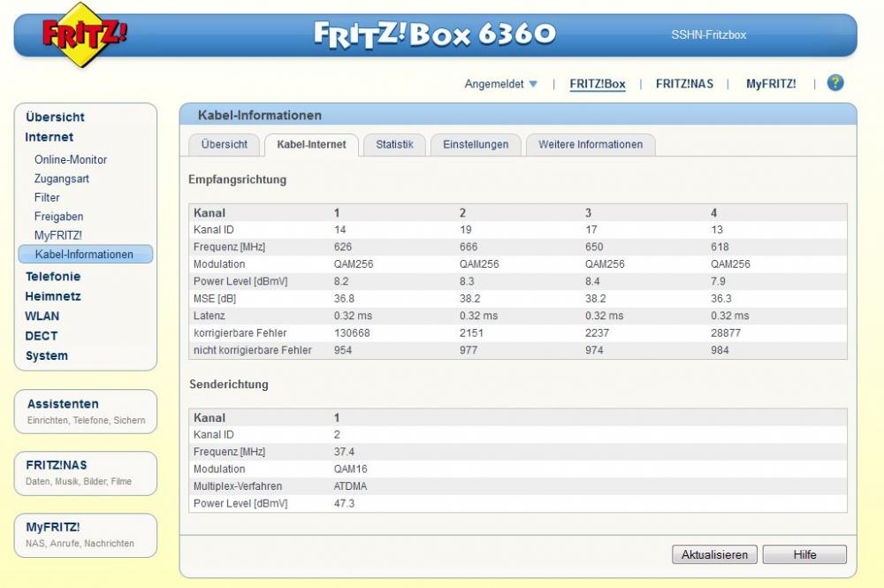This screenshot has height=588, width=884.
Task: Expand the Angemeldet dropdown arrow
Action: pyautogui.click(x=533, y=85)
